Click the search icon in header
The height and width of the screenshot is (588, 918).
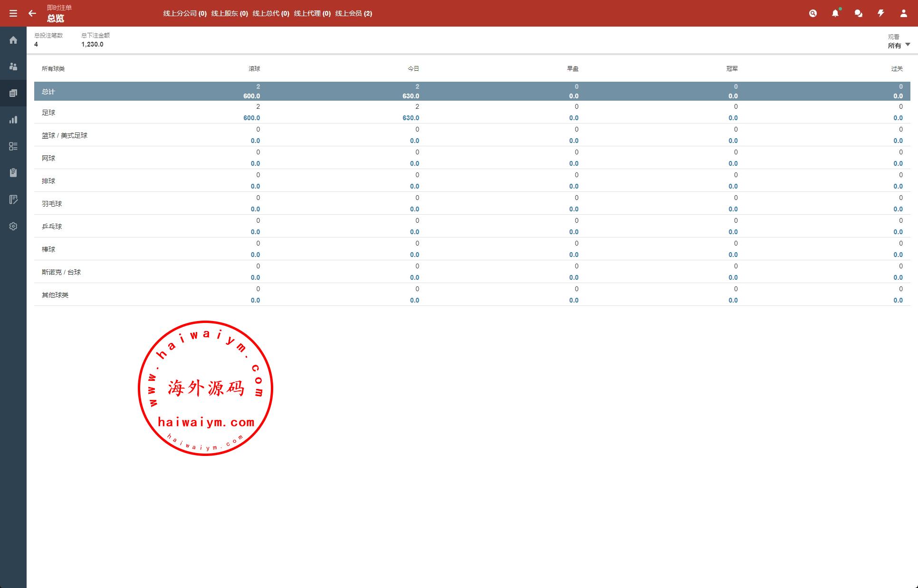click(813, 13)
